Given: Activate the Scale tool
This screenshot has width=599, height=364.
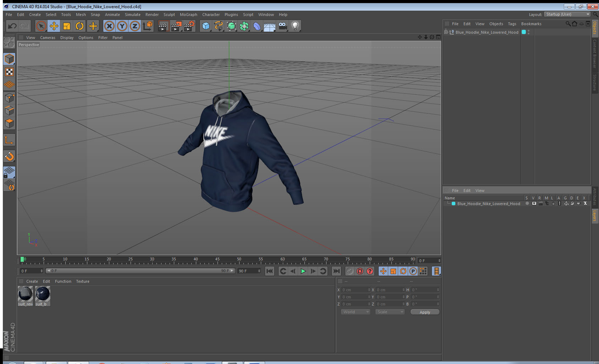Looking at the screenshot, I should tap(67, 26).
